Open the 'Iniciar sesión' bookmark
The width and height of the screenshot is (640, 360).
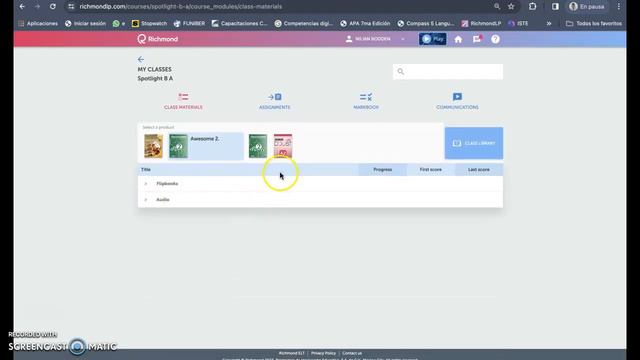[85, 24]
